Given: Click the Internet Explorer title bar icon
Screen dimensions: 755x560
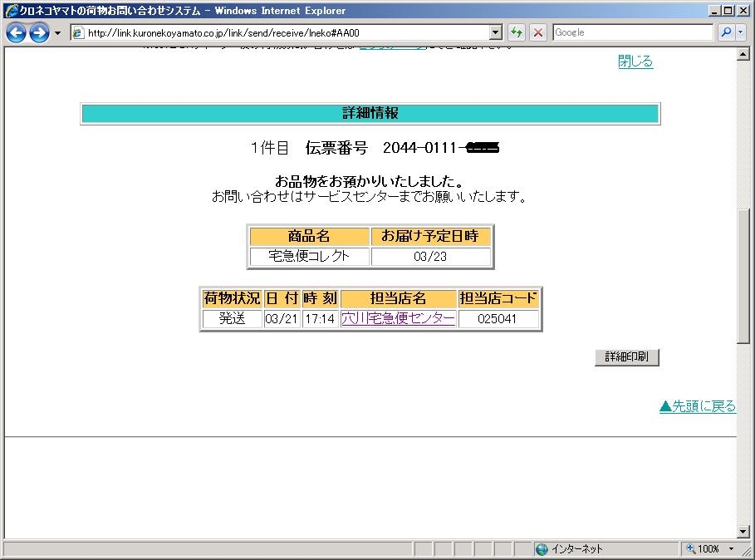Looking at the screenshot, I should pos(11,10).
